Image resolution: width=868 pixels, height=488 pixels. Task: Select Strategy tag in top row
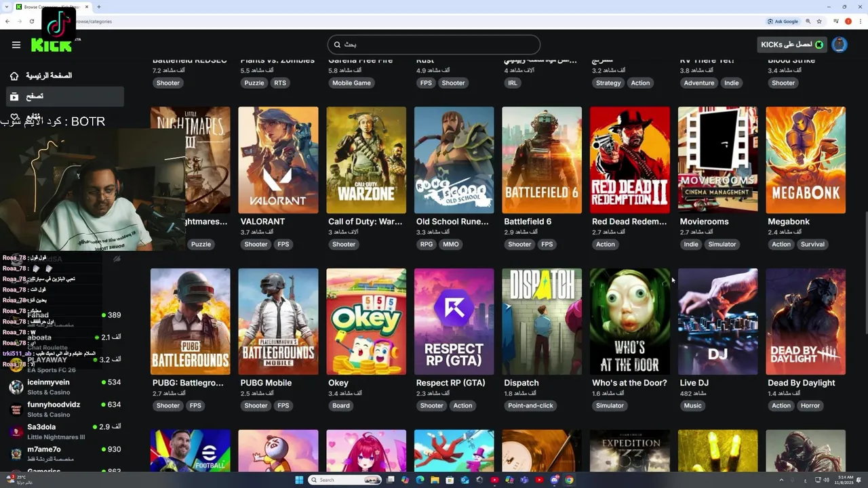[x=608, y=83]
